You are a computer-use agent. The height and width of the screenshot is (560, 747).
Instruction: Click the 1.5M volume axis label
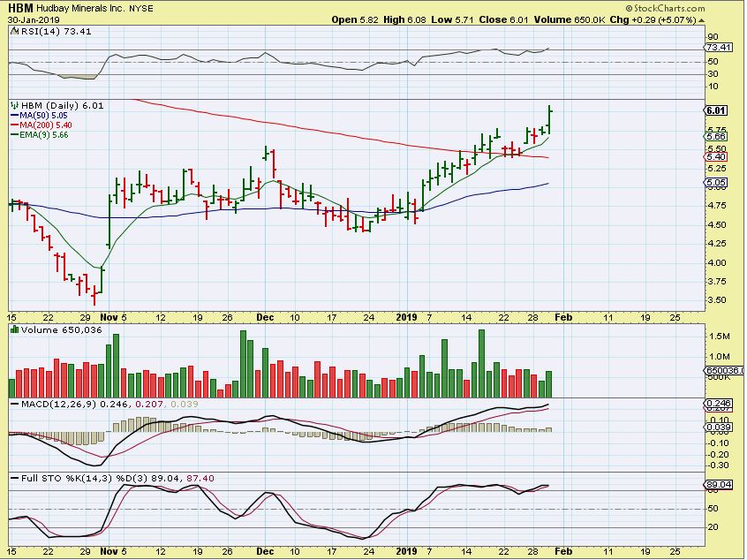pyautogui.click(x=720, y=337)
